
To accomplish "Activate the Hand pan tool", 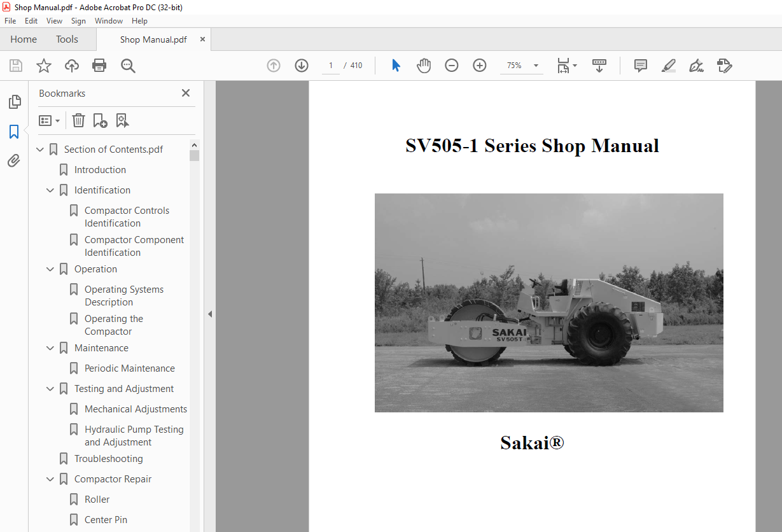I will click(424, 66).
